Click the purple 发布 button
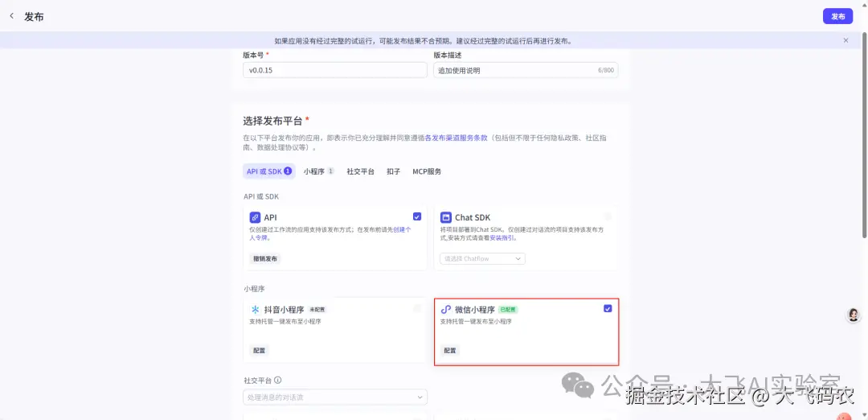The image size is (868, 420). click(838, 16)
